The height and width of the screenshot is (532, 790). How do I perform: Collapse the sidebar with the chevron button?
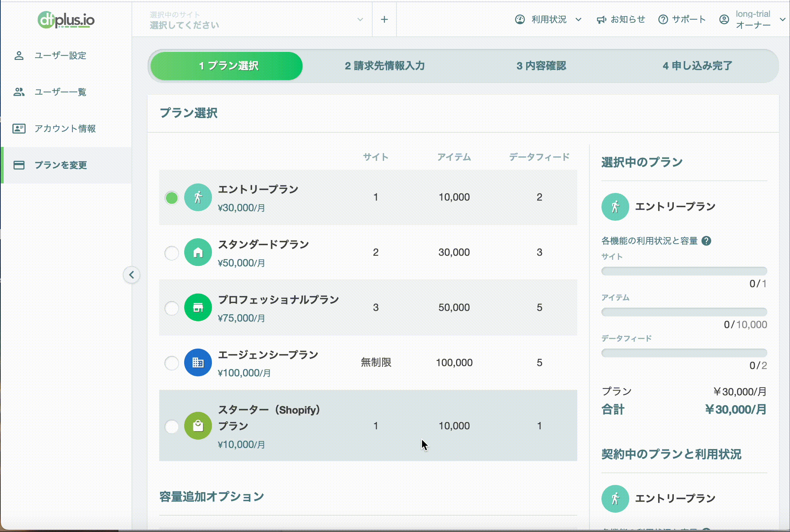[x=132, y=275]
